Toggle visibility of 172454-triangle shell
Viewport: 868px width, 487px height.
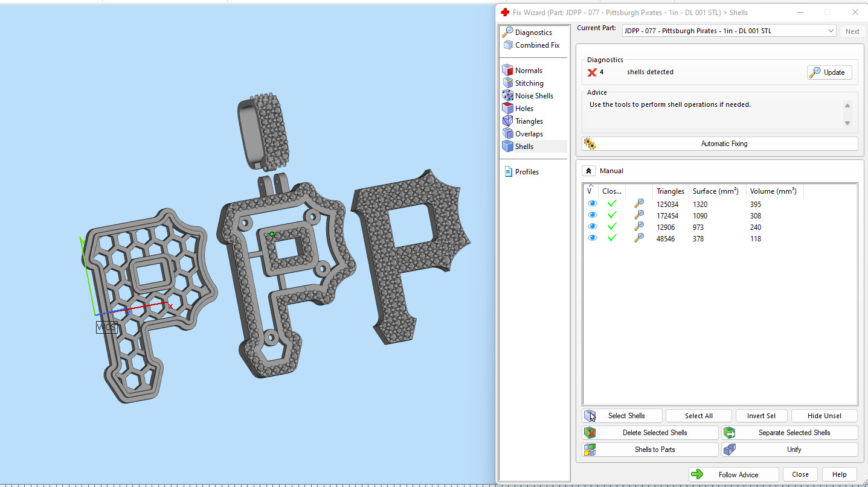pos(592,215)
